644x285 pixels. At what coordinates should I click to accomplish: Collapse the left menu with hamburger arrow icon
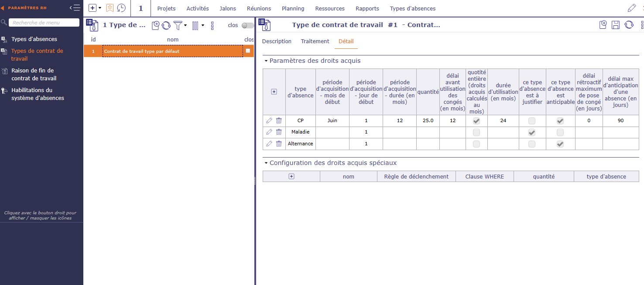coord(75,7)
